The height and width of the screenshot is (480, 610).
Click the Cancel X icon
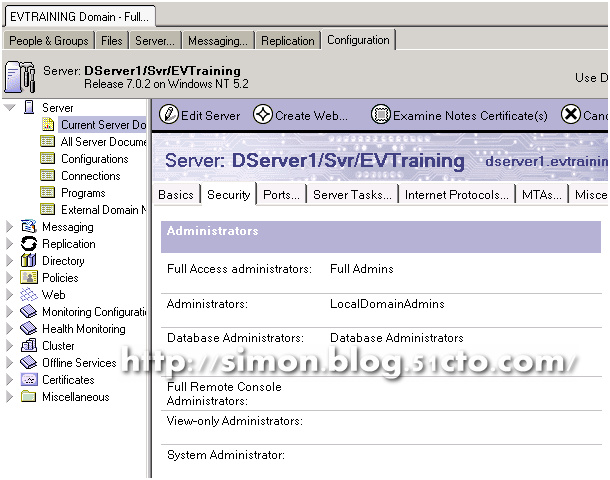pos(571,115)
